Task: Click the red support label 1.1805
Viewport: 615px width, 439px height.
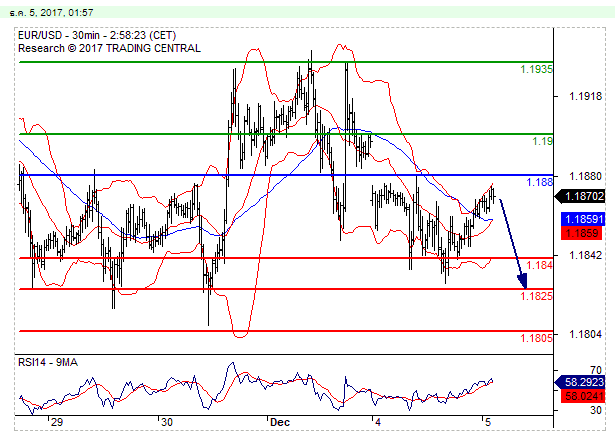Action: click(x=536, y=337)
